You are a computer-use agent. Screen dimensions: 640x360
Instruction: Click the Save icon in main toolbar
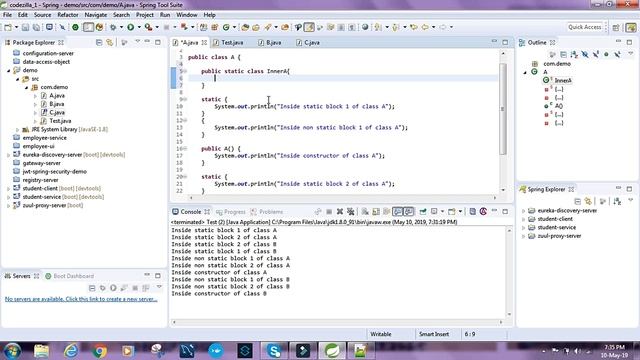(25, 27)
